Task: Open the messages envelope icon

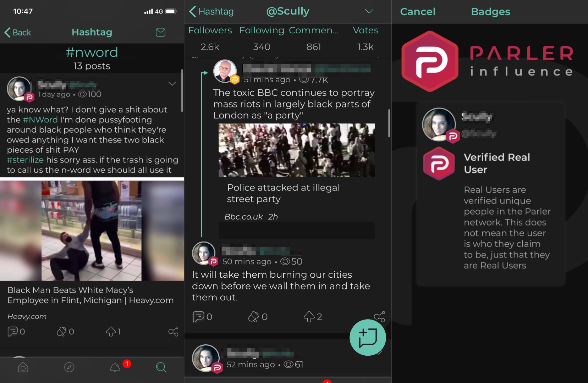Action: click(160, 32)
